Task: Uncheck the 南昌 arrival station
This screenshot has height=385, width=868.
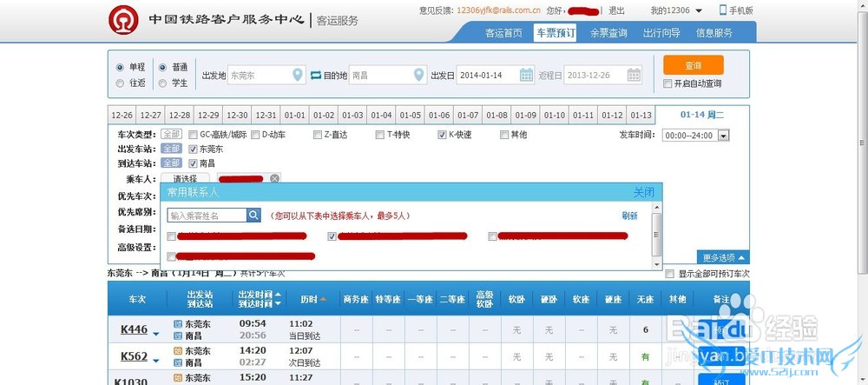Action: [193, 163]
